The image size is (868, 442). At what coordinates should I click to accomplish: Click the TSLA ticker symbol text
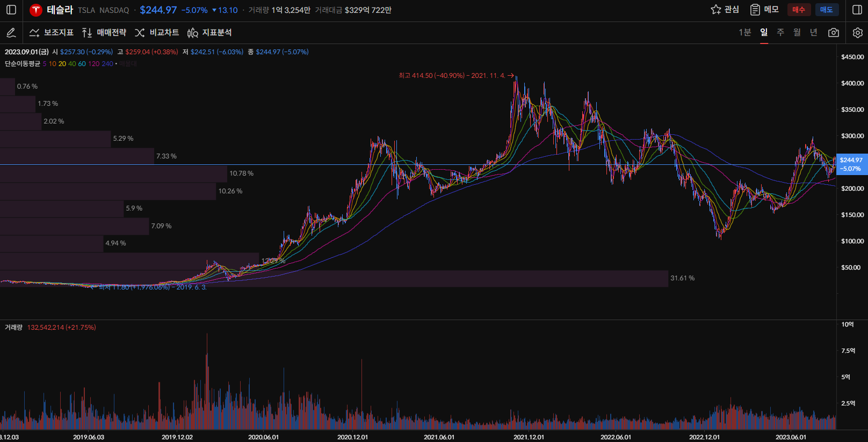86,10
